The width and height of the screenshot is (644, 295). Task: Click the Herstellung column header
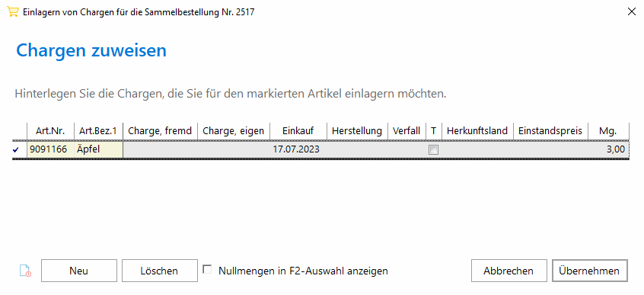click(357, 131)
